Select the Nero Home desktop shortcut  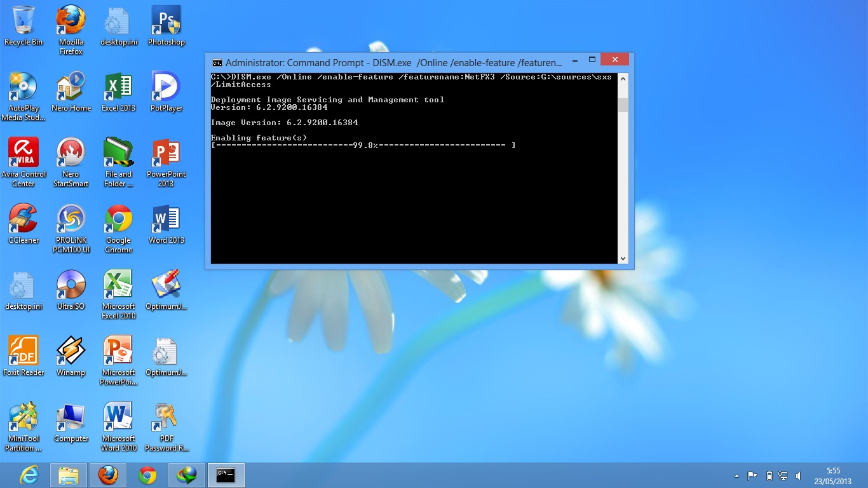[71, 91]
